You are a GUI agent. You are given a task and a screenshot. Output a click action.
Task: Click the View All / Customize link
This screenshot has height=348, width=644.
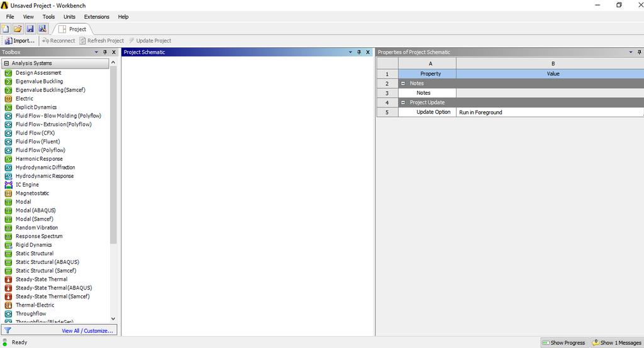pos(87,331)
